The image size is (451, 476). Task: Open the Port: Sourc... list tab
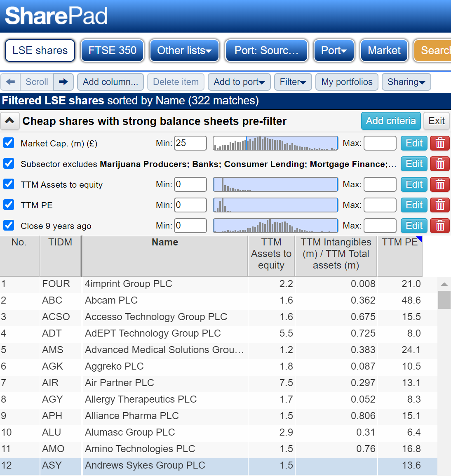click(266, 50)
